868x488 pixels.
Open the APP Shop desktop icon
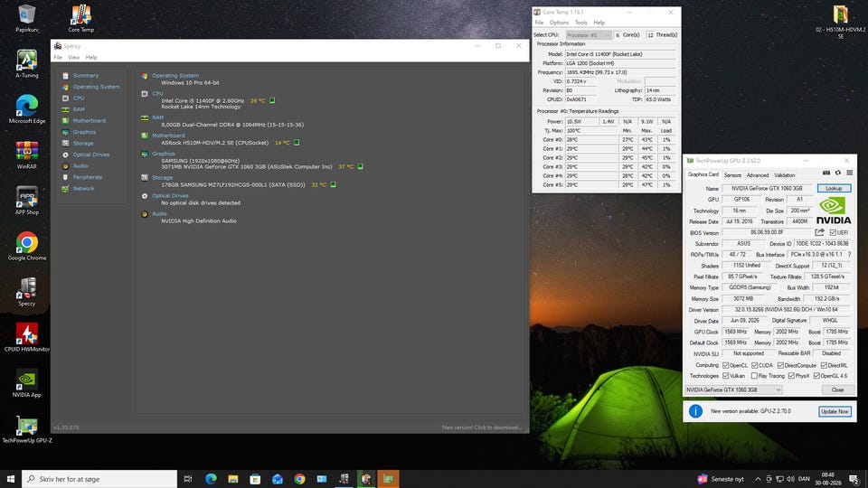point(26,201)
